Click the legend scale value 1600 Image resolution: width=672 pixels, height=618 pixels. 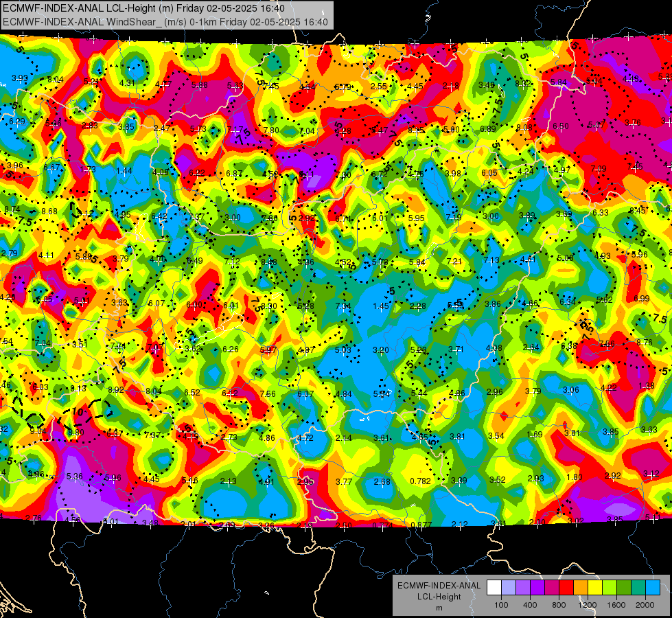click(x=616, y=605)
